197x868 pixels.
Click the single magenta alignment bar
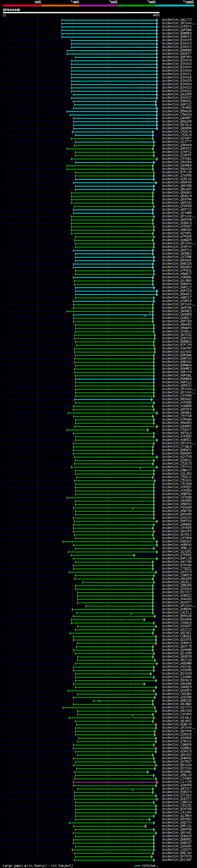coord(115,782)
